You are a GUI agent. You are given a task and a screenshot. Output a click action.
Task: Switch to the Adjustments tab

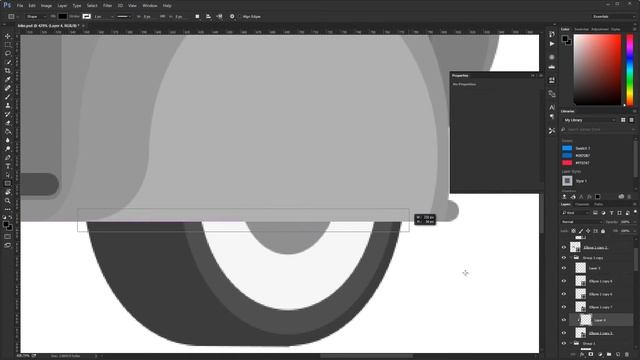[x=600, y=29]
